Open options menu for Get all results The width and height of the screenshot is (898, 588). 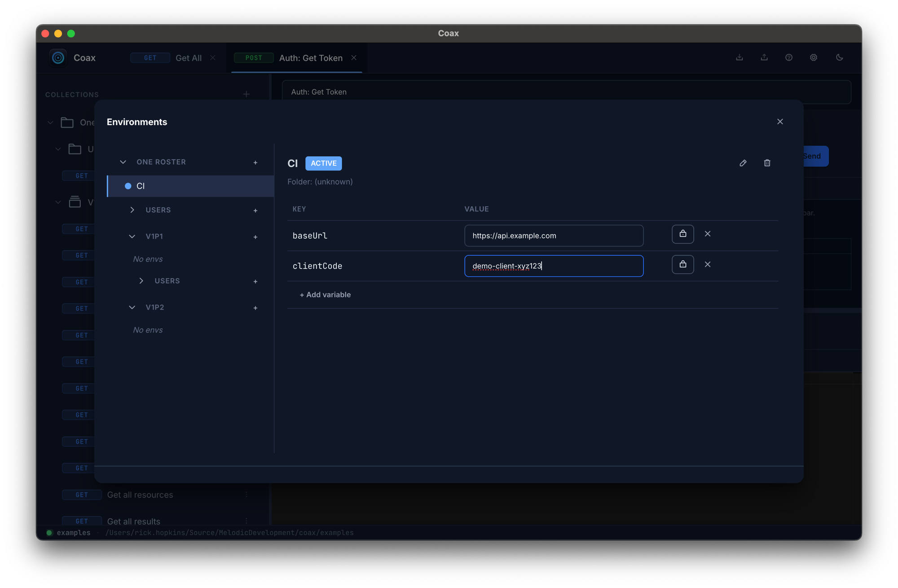(247, 521)
